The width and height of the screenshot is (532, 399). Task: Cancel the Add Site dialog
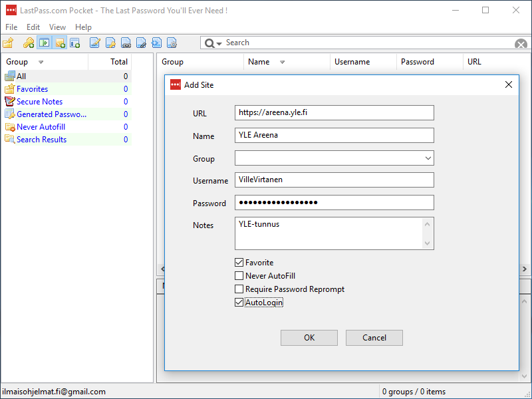[374, 338]
